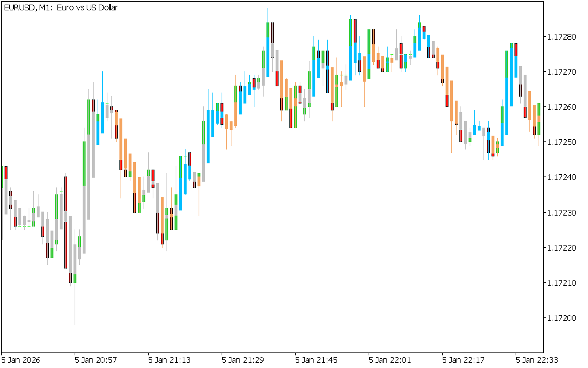
Task: Click the 5 Jan 21:45 time label
Action: pyautogui.click(x=316, y=360)
